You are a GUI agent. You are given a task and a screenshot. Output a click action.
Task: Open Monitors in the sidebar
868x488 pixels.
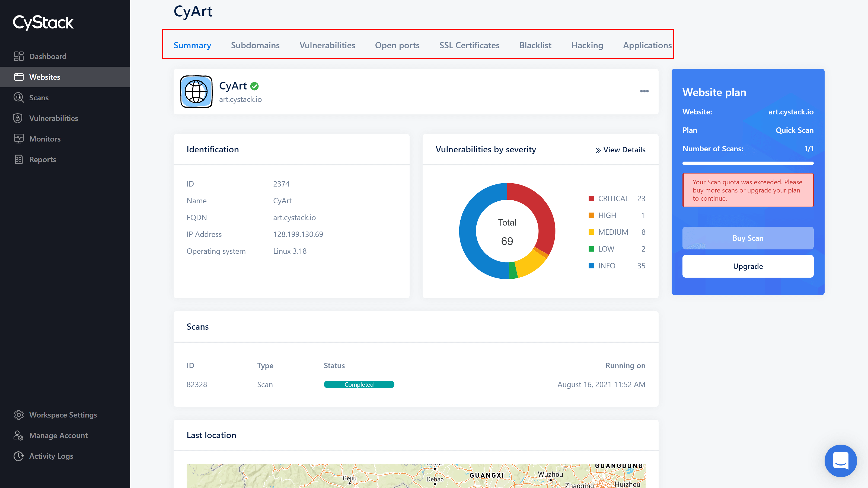click(x=65, y=139)
